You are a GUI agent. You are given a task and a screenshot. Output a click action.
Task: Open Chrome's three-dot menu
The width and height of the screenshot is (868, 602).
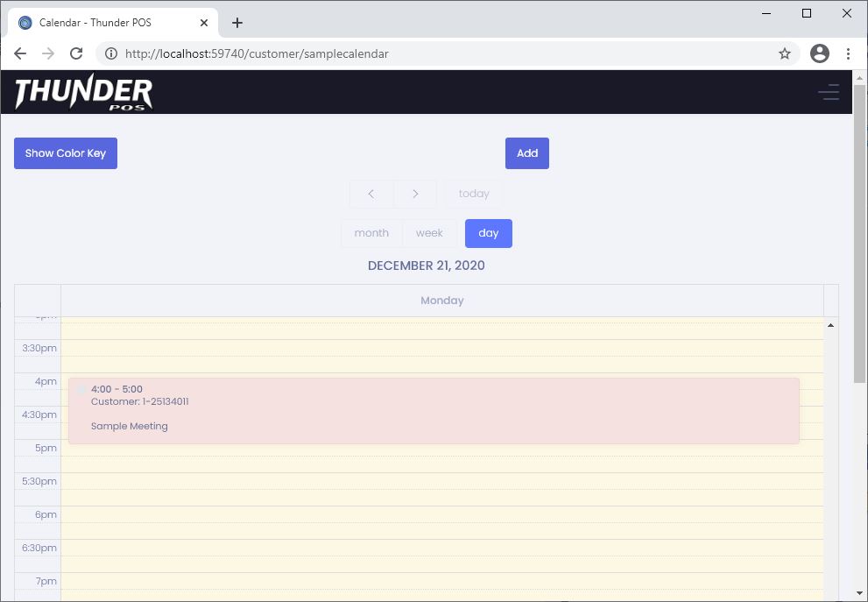(848, 53)
